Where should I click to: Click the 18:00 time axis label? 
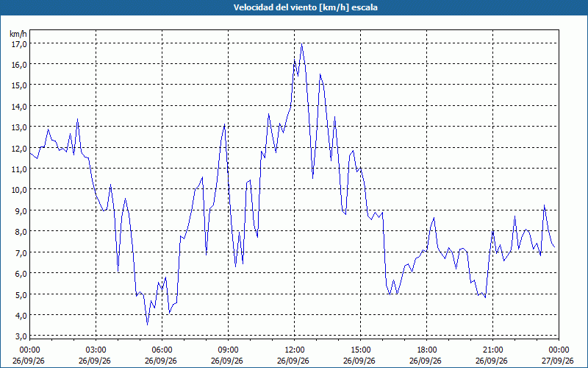click(x=426, y=350)
